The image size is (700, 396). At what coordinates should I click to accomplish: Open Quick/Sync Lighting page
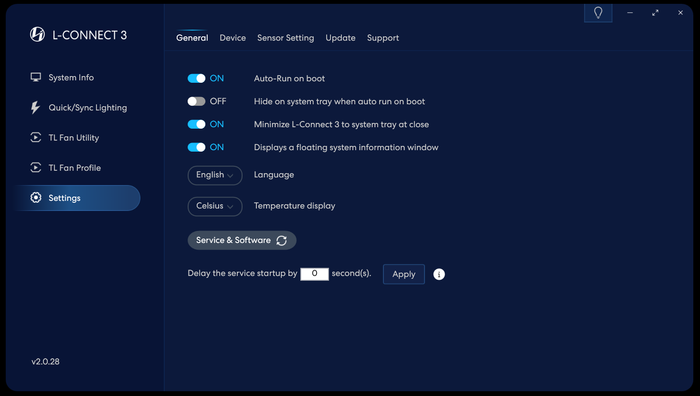coord(79,108)
